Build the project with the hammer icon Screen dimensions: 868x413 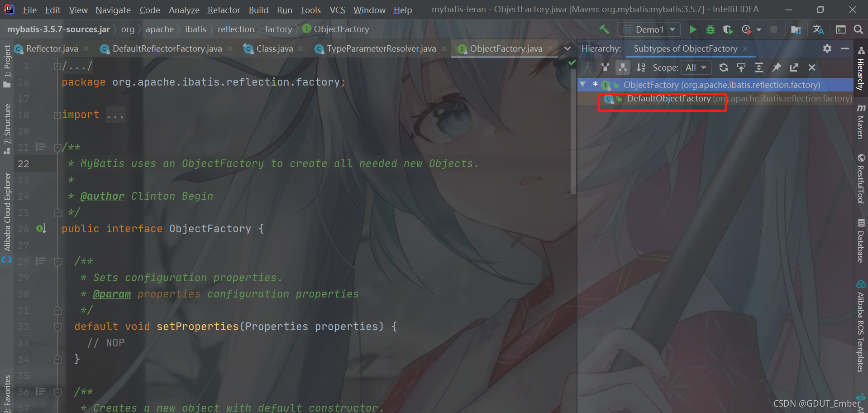click(x=605, y=29)
